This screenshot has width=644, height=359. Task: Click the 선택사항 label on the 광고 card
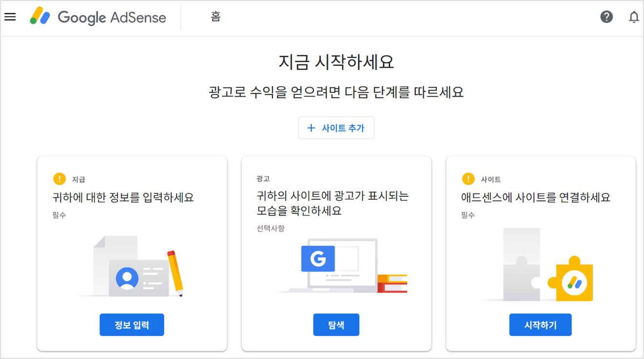tap(270, 228)
